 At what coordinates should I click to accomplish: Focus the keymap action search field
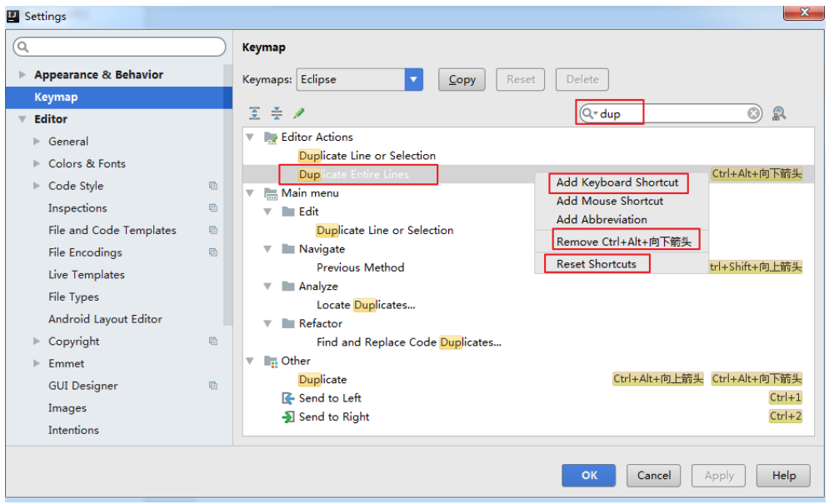(671, 113)
